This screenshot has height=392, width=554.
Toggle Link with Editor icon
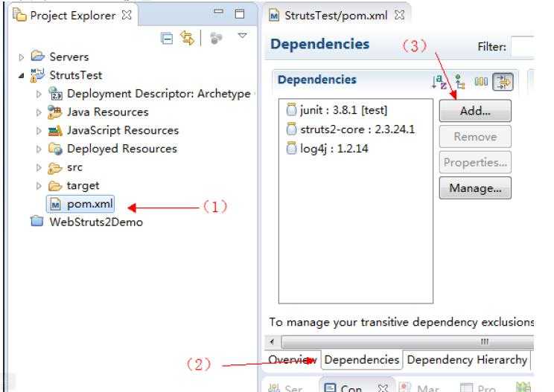coord(187,38)
